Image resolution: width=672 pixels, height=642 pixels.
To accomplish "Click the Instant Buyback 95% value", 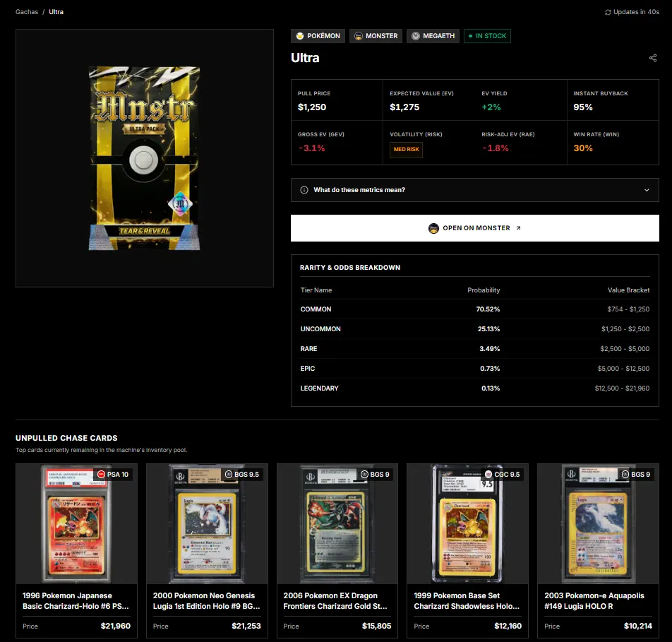I will (583, 107).
